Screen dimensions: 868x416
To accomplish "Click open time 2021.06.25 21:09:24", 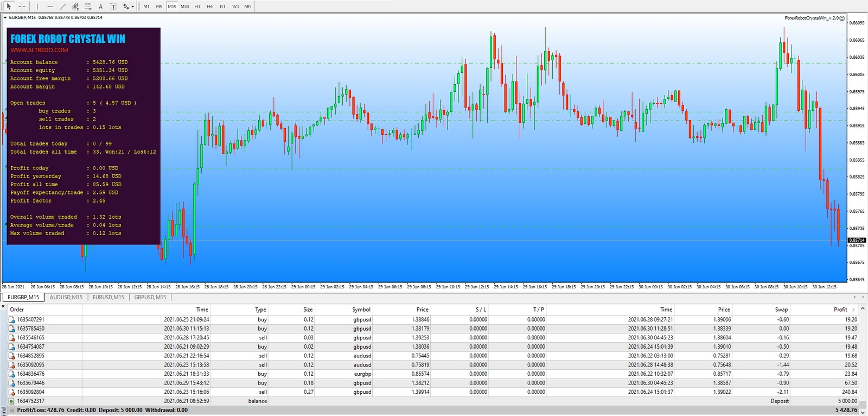I will [187, 320].
